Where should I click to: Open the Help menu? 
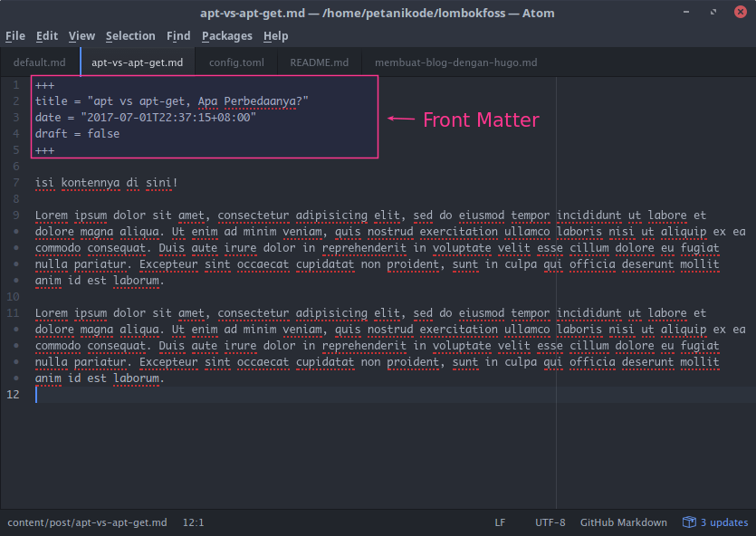click(275, 35)
